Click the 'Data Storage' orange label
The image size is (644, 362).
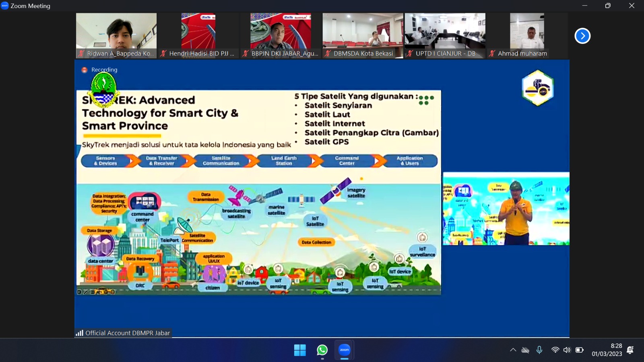99,230
